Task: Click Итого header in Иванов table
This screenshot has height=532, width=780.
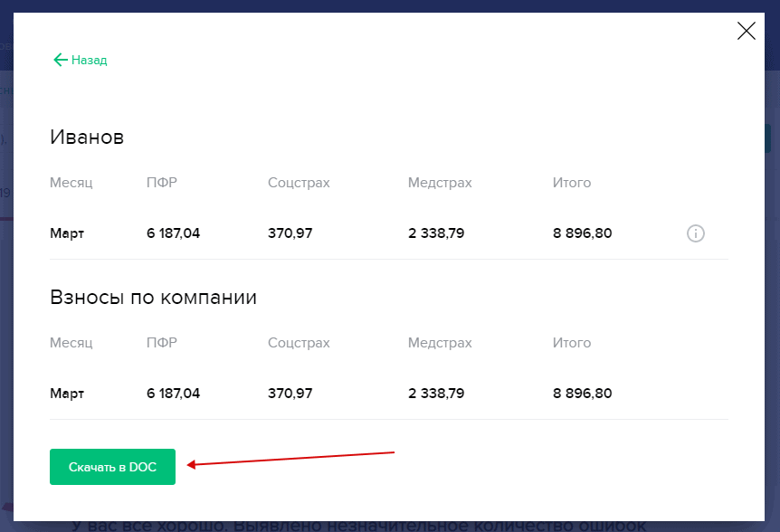Action: pyautogui.click(x=571, y=183)
